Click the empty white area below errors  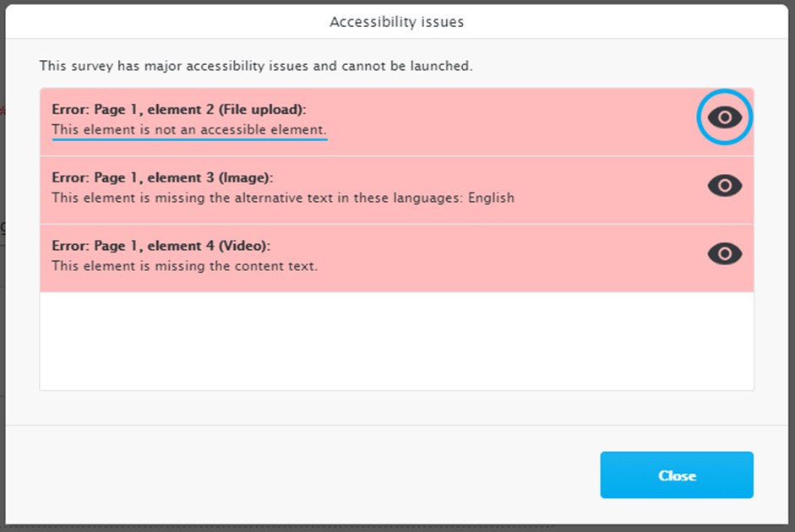click(396, 340)
